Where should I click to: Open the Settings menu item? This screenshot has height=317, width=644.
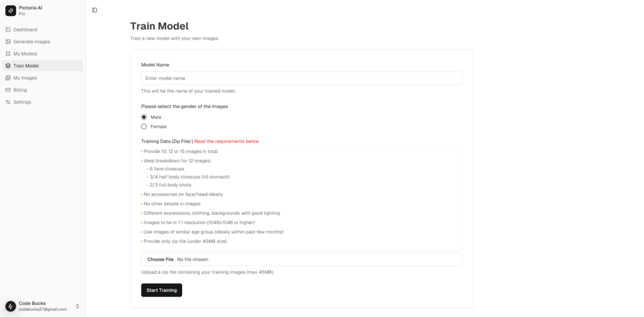pyautogui.click(x=22, y=102)
